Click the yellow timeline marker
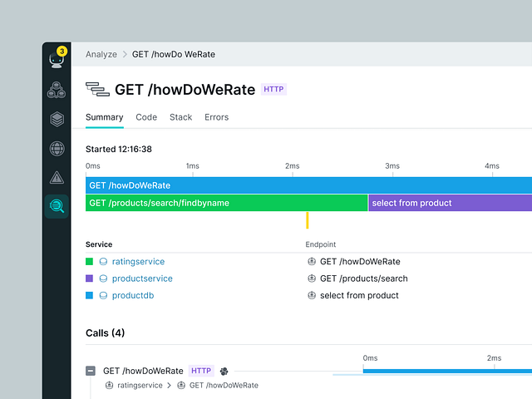Image resolution: width=532 pixels, height=399 pixels. click(307, 220)
